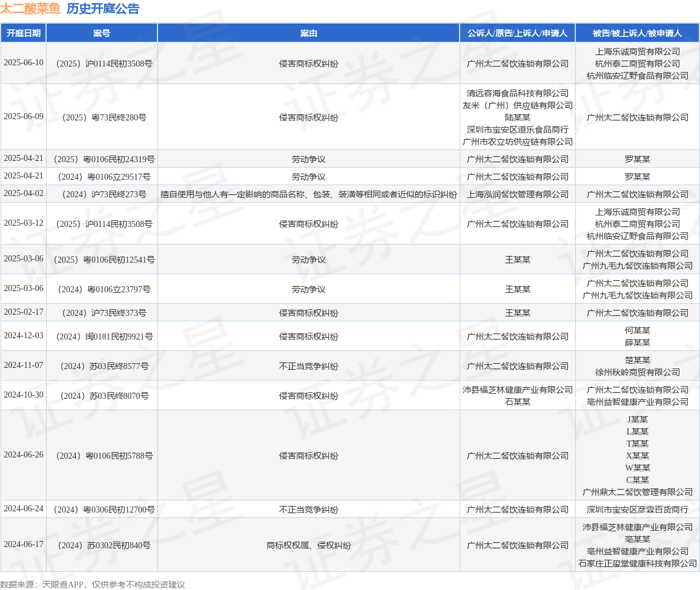Image resolution: width=700 pixels, height=590 pixels.
Task: Click the long 擅自使用与他人有一定影响的商品名称 cause cell
Action: tap(308, 194)
